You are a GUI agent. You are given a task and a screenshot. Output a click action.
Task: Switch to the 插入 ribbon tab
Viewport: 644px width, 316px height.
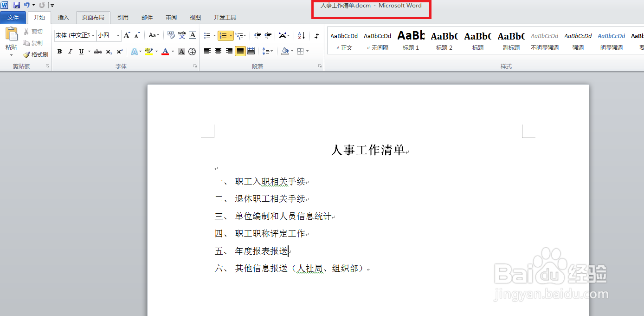coord(63,17)
